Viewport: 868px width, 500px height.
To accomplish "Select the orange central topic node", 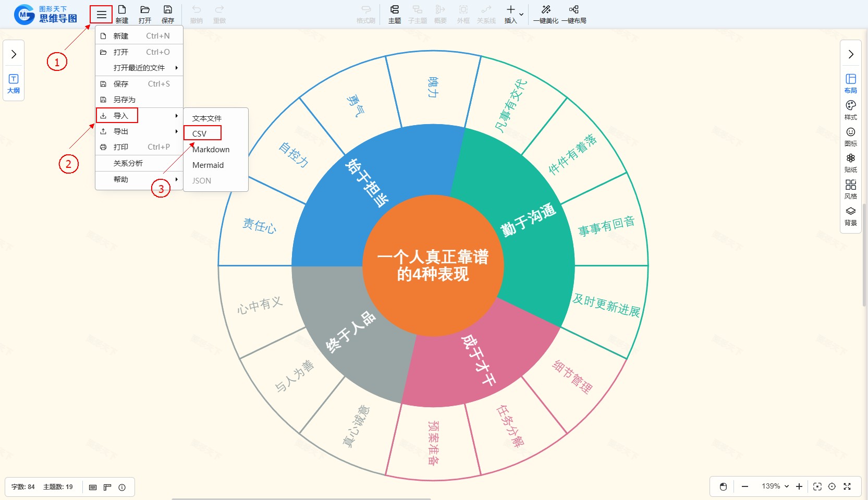I will (x=433, y=265).
